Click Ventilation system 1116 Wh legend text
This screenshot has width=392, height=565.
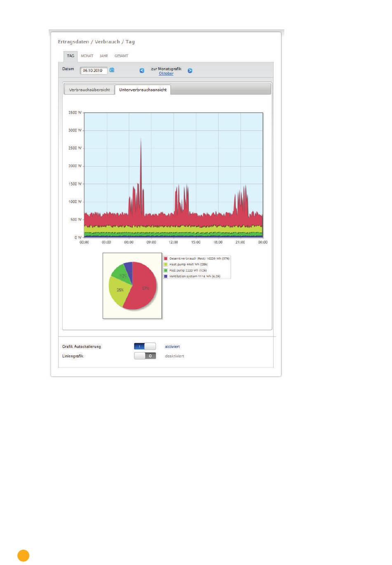click(x=195, y=276)
